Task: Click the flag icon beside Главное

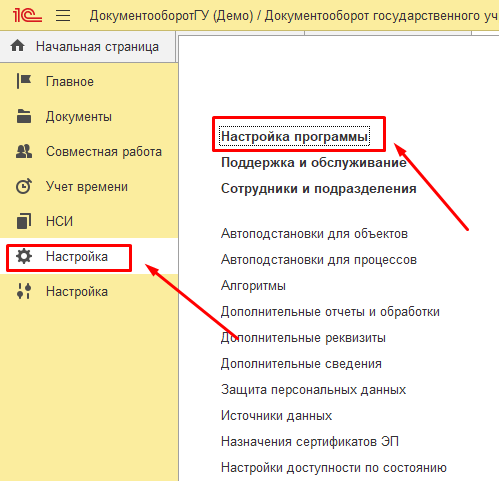Action: pyautogui.click(x=24, y=81)
